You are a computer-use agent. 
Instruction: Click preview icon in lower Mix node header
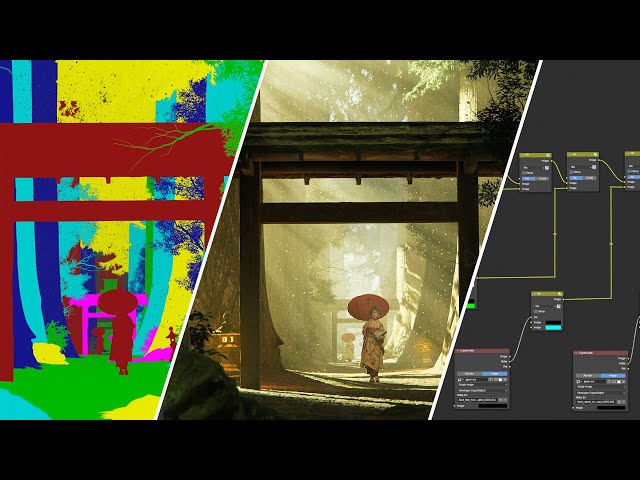(560, 294)
